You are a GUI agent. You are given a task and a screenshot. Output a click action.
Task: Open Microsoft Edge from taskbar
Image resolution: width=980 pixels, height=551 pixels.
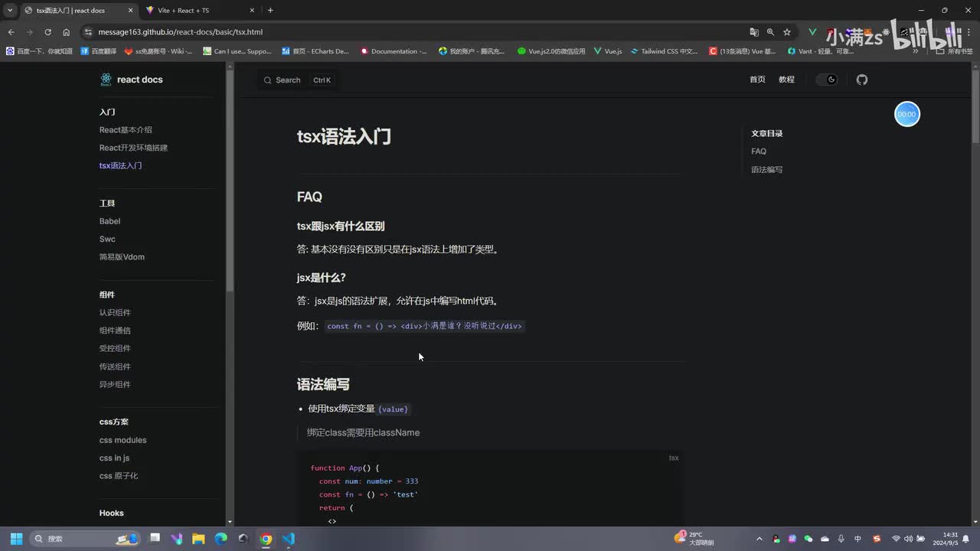220,539
